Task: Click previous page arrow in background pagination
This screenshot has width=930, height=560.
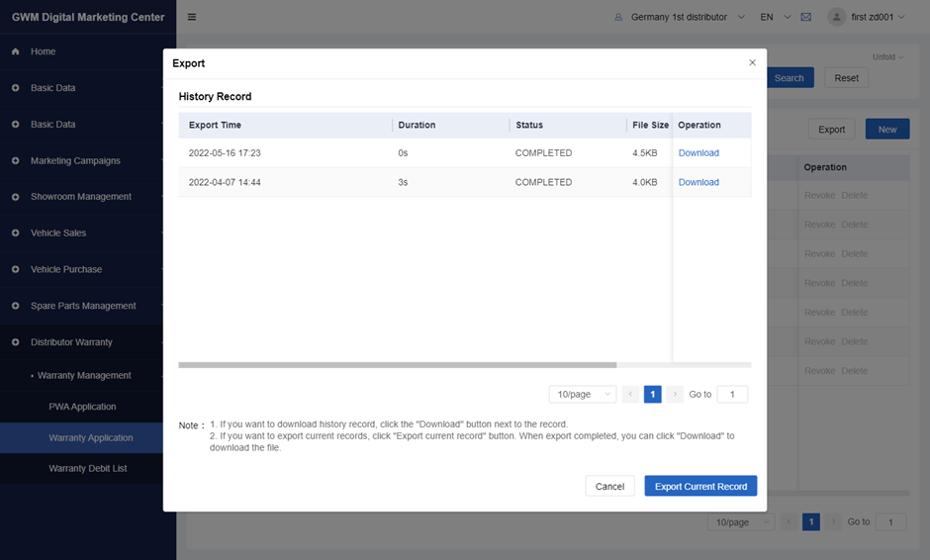Action: [789, 522]
